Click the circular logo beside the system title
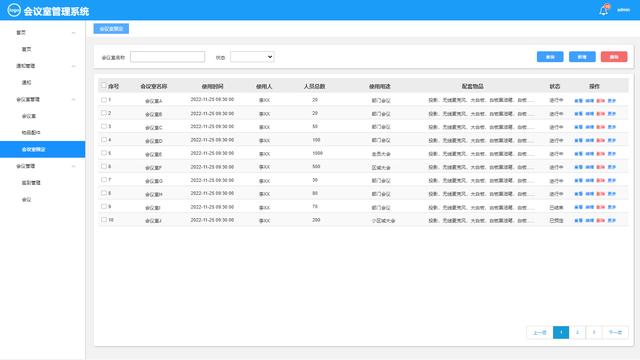Screen dimensions: 640x360 pos(14,10)
